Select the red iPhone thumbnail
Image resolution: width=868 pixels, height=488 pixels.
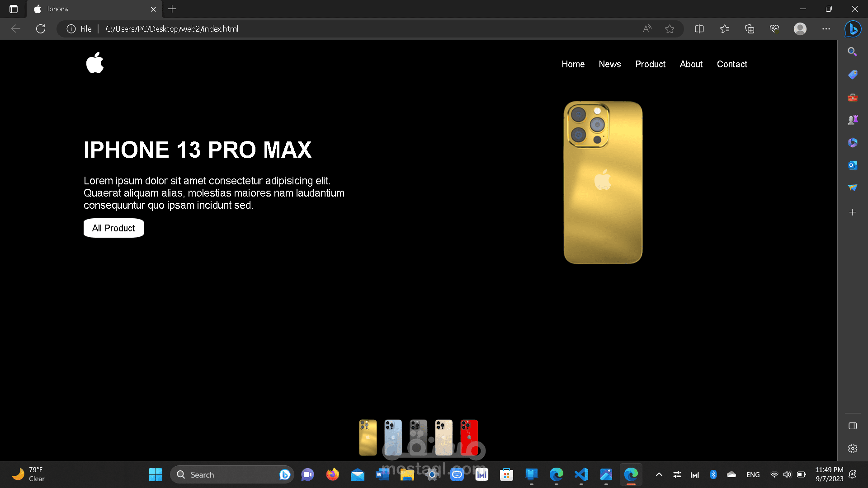(x=469, y=437)
